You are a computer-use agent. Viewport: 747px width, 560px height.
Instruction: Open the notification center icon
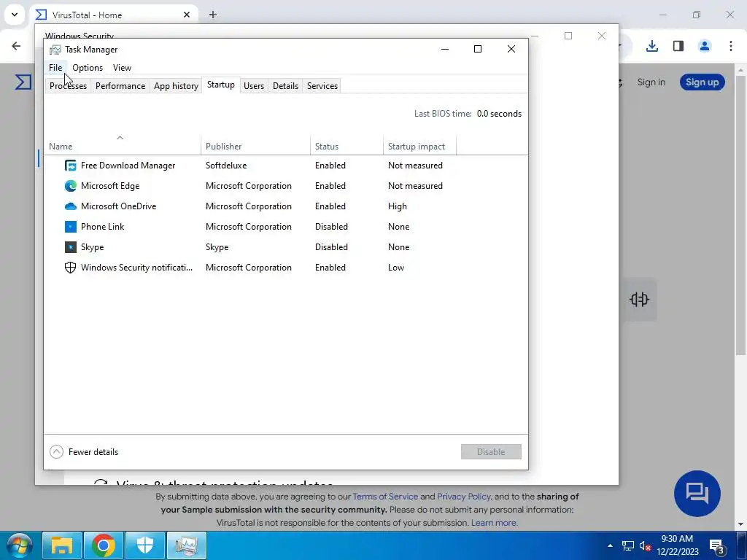[x=716, y=547]
